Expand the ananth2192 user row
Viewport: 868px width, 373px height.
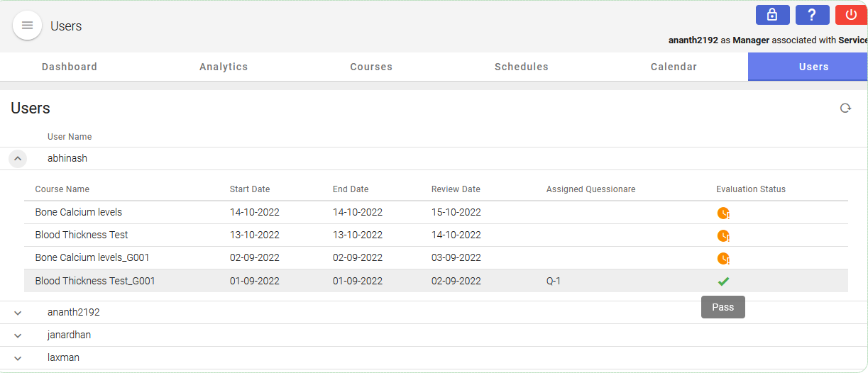pyautogui.click(x=18, y=313)
